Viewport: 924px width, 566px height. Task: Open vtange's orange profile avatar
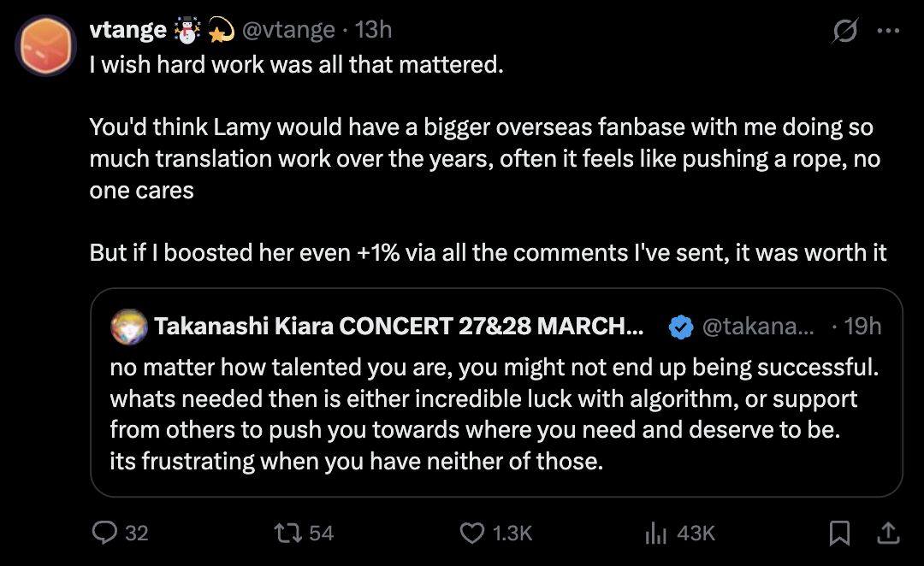46,46
